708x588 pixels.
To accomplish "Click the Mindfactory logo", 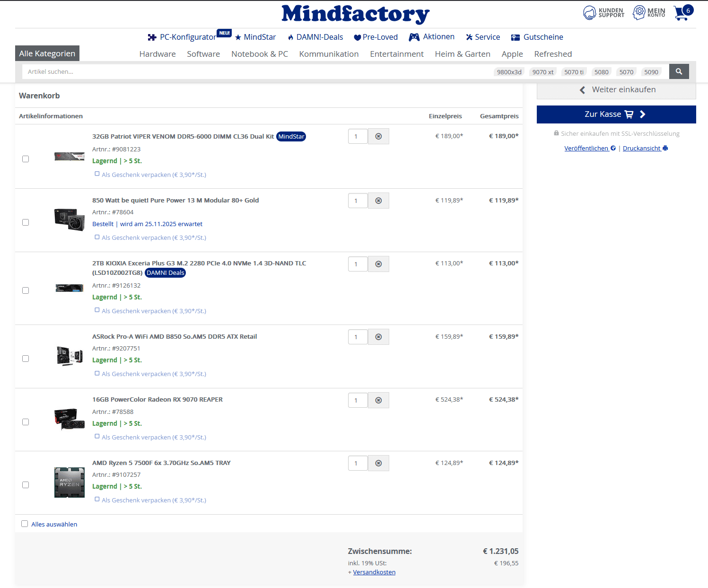I will pos(355,14).
